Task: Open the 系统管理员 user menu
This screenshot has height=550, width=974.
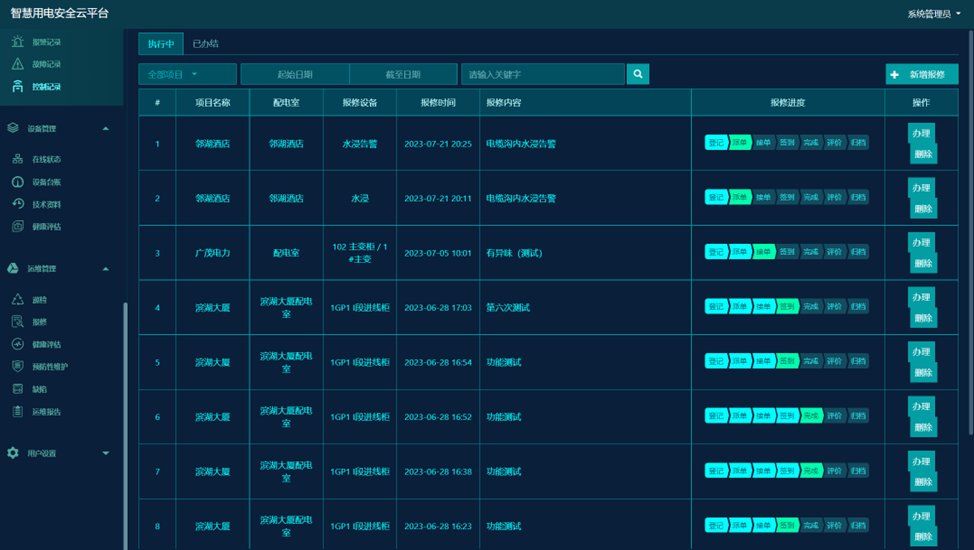Action: [934, 14]
